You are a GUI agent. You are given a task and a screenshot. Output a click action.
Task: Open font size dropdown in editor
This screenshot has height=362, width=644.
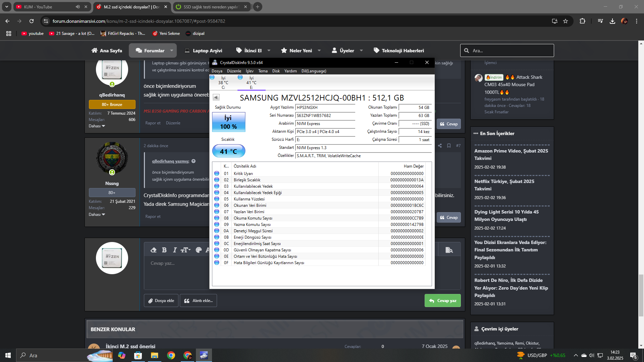[x=185, y=250]
